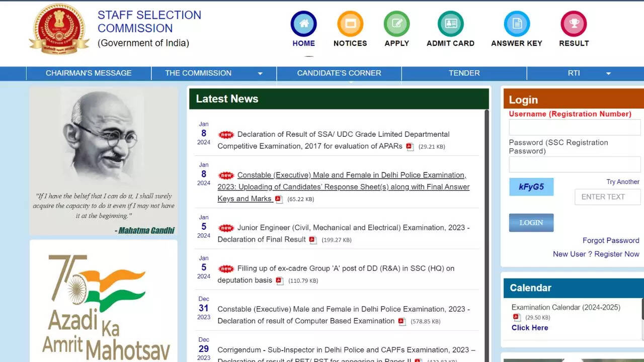The image size is (644, 362).
Task: Click the Forgot Password link
Action: click(610, 240)
